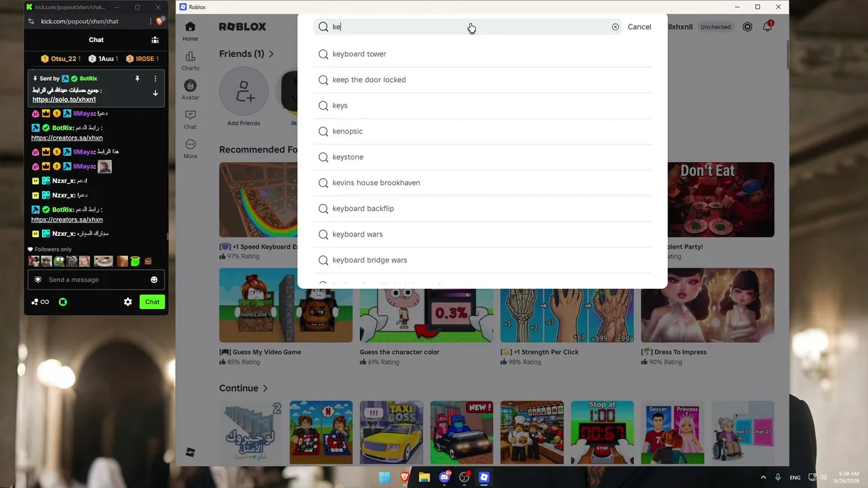Launch Brave browser from the taskbar
The height and width of the screenshot is (488, 868).
[x=405, y=477]
